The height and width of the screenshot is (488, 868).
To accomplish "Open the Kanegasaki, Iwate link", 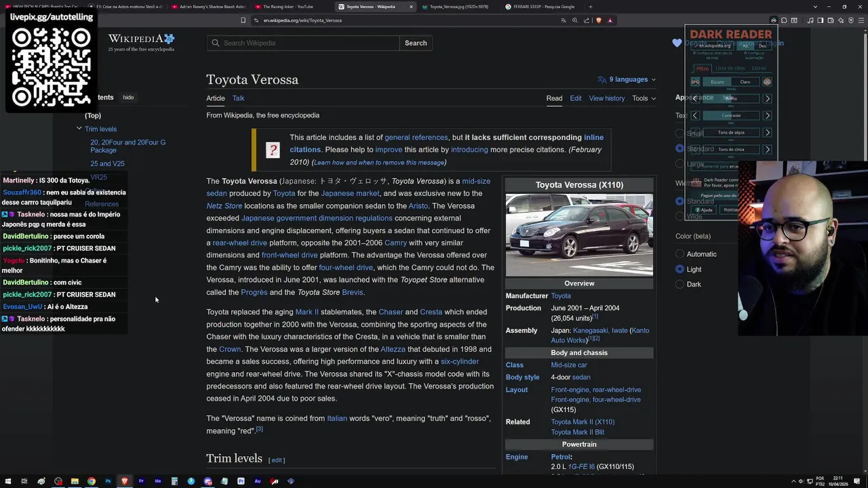I will (x=600, y=331).
